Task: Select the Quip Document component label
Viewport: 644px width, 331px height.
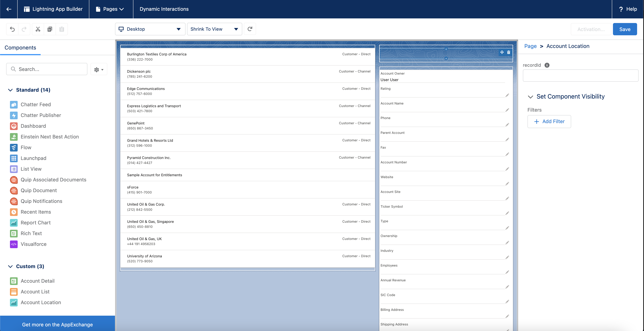Action: pos(39,191)
